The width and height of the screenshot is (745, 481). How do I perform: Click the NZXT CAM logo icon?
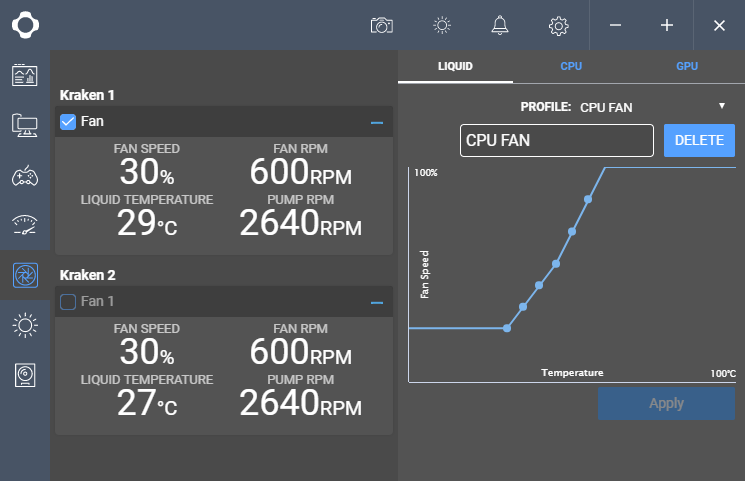(x=25, y=25)
